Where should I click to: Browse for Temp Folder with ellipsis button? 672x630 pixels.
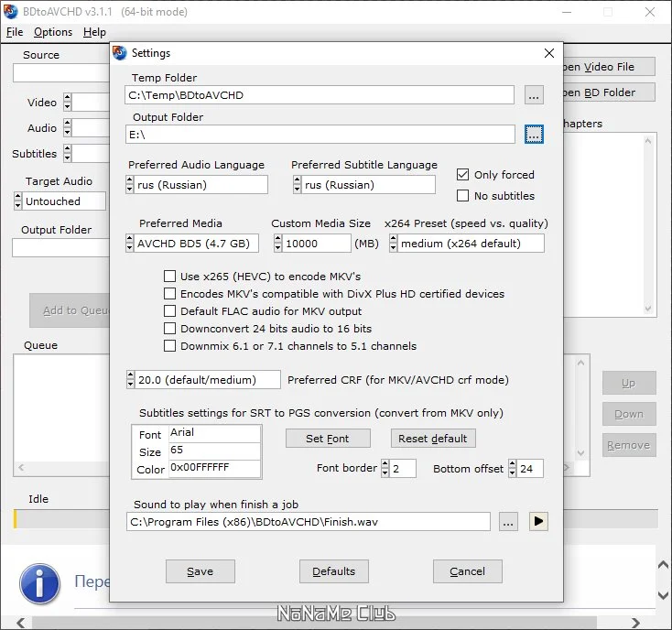click(x=534, y=95)
